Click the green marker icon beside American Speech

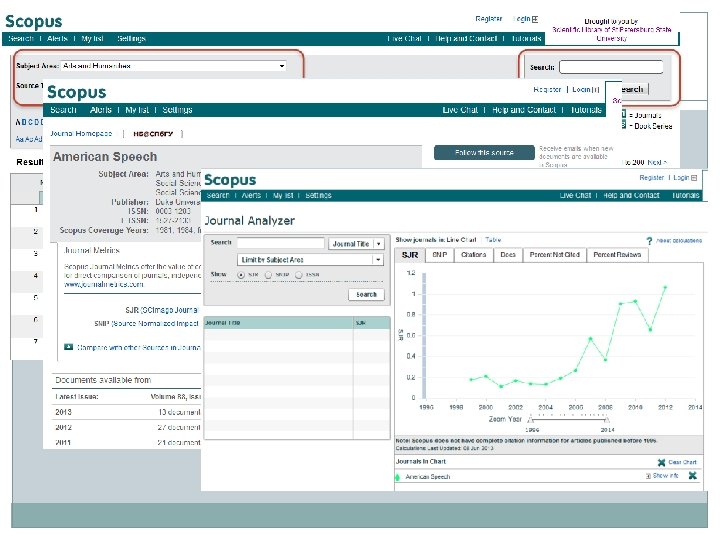tap(398, 477)
